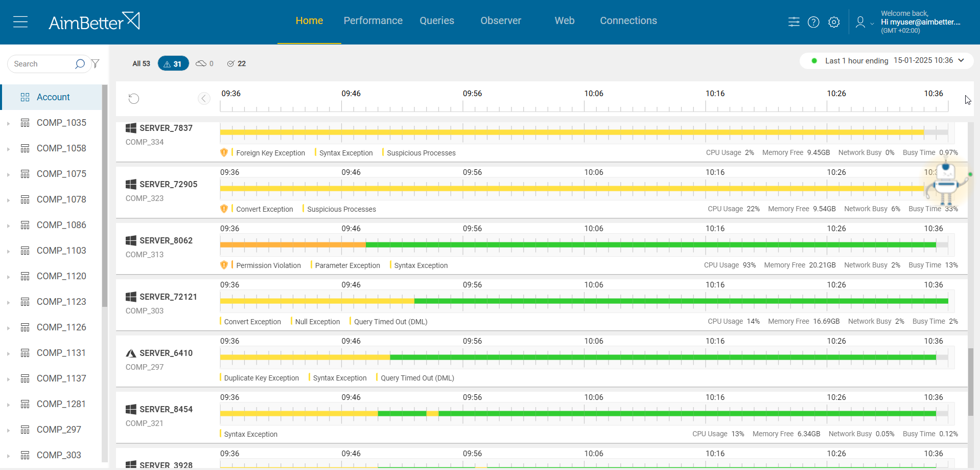Open the SERVER_72905 details
The width and height of the screenshot is (980, 470).
click(168, 184)
